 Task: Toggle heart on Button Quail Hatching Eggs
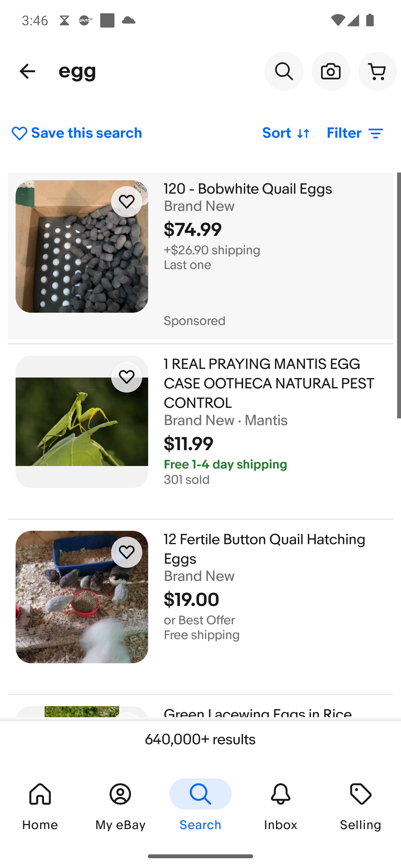[126, 552]
